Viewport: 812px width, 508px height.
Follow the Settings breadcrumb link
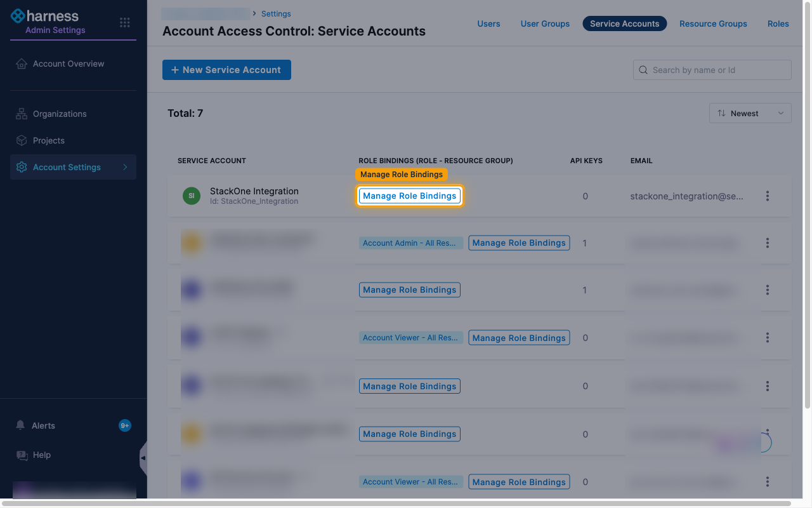pos(276,13)
